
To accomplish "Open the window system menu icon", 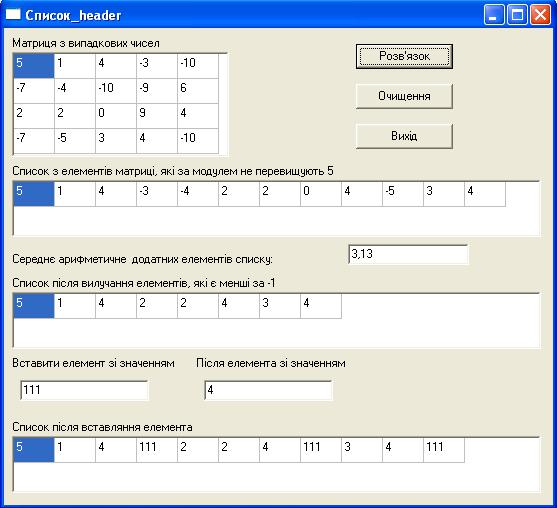I will (x=13, y=15).
